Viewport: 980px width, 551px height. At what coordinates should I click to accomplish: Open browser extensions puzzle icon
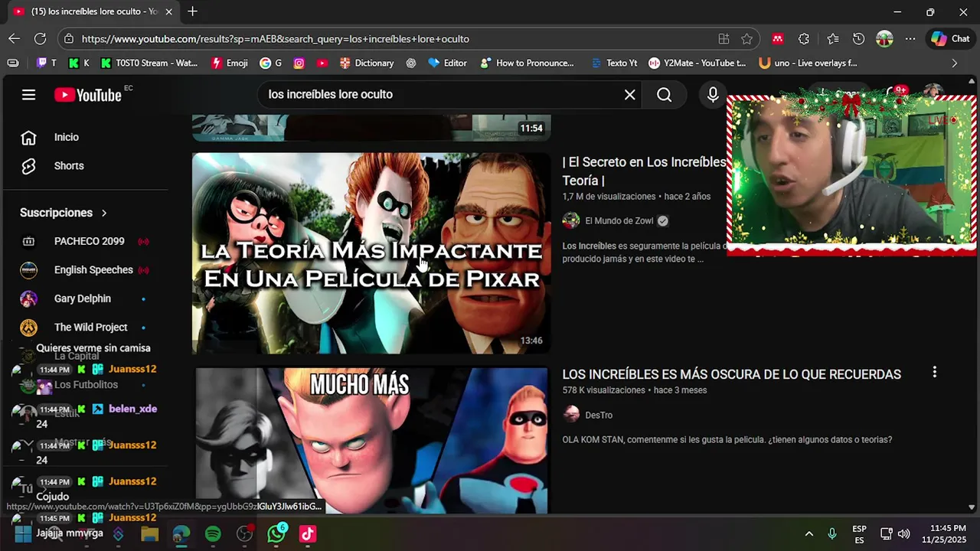pyautogui.click(x=803, y=38)
